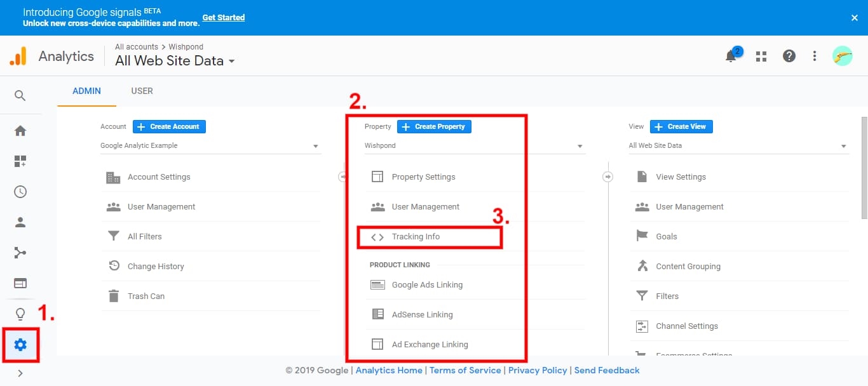Screen dimensions: 868x386
Task: Click the Create Property button
Action: [x=434, y=126]
